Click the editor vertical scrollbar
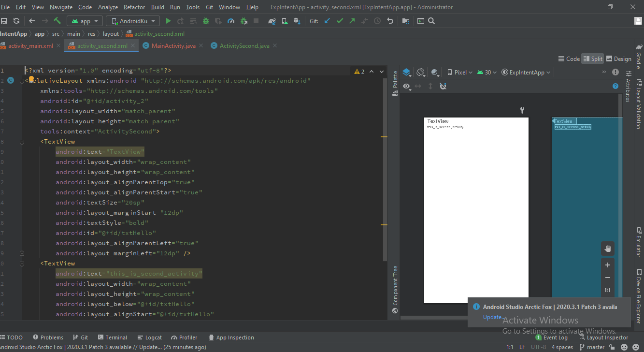This screenshot has height=352, width=644. click(x=385, y=169)
